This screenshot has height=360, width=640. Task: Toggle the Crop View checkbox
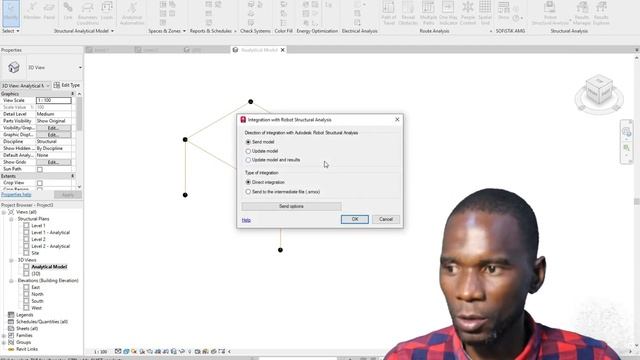40,183
